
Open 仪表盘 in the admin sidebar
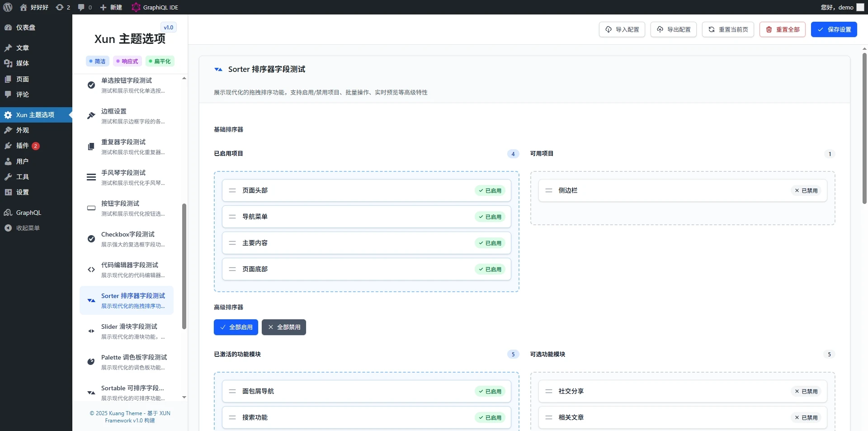click(36, 28)
